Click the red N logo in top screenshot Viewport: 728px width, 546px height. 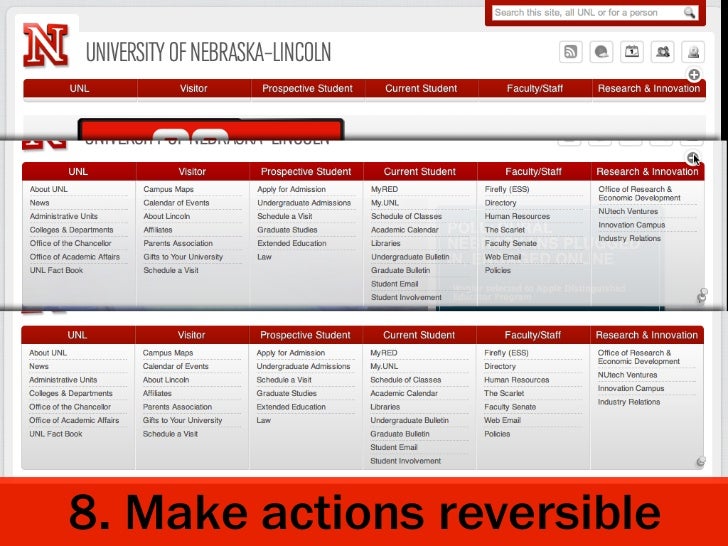[x=46, y=45]
